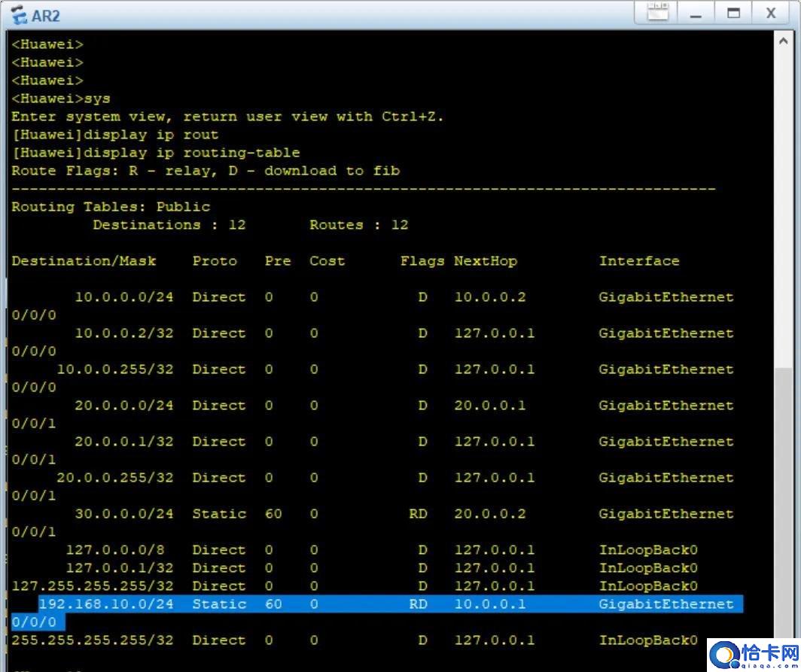Viewport: 801px width, 672px height.
Task: Click the Destination/Mask column header
Action: coord(84,261)
